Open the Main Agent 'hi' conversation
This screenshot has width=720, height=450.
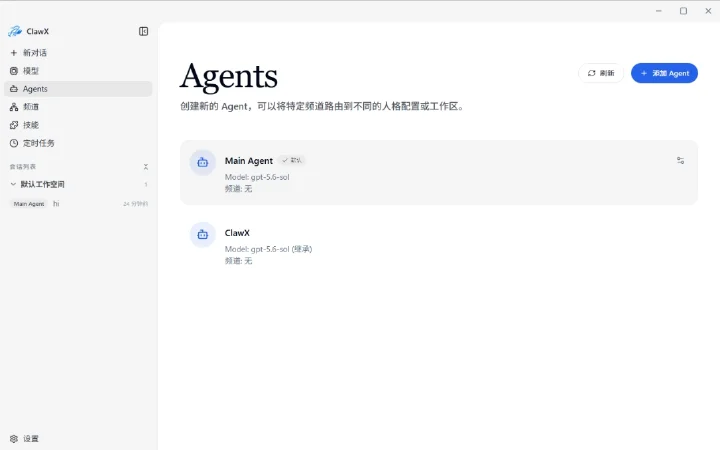79,203
